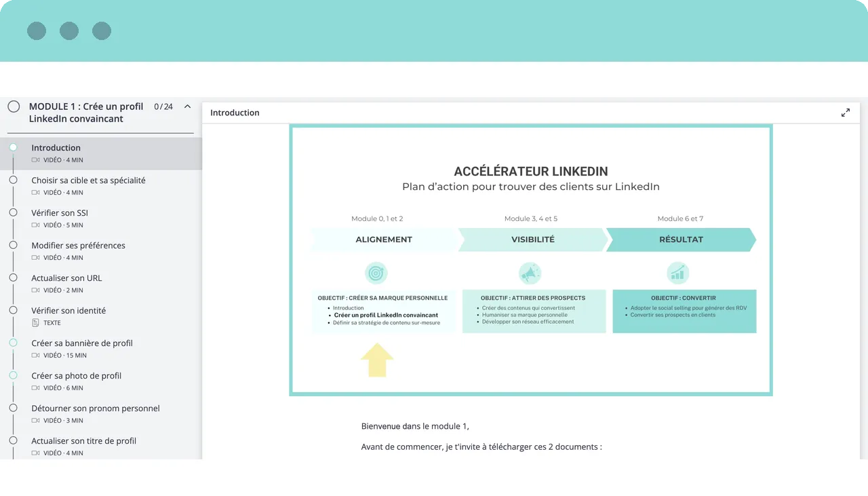Click the ACCÉLÉRATEUR LINKEDIN slide heading
Image resolution: width=868 pixels, height=496 pixels.
pos(531,171)
